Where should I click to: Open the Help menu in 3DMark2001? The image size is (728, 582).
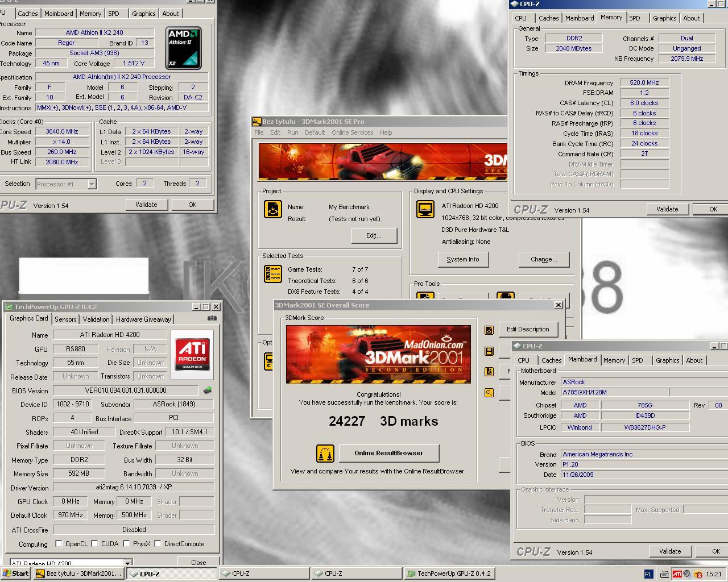tap(386, 132)
